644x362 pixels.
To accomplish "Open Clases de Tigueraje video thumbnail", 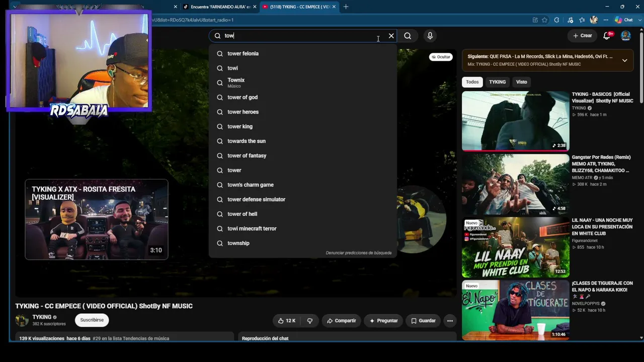I will (x=516, y=310).
